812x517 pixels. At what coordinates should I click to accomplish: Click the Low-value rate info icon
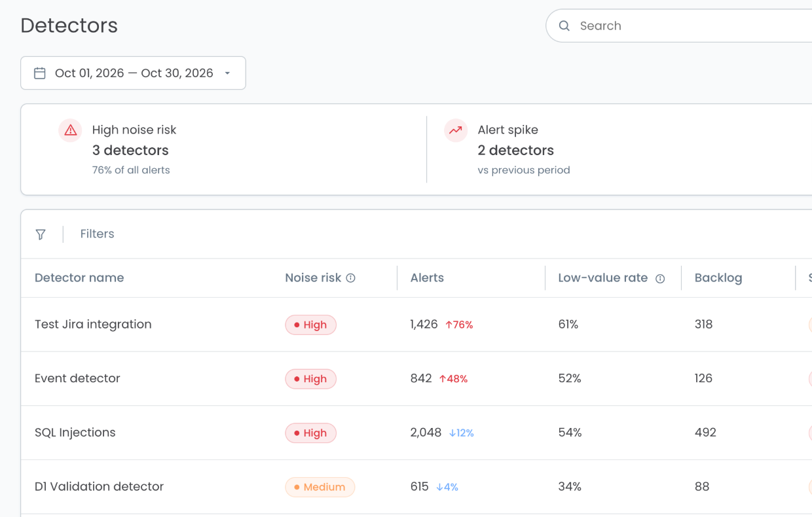click(660, 279)
